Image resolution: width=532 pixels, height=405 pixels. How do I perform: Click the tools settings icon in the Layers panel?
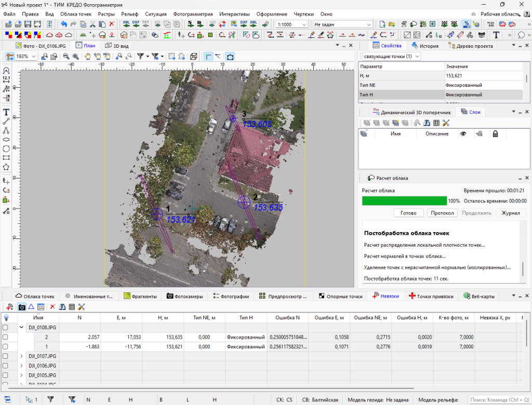[445, 123]
